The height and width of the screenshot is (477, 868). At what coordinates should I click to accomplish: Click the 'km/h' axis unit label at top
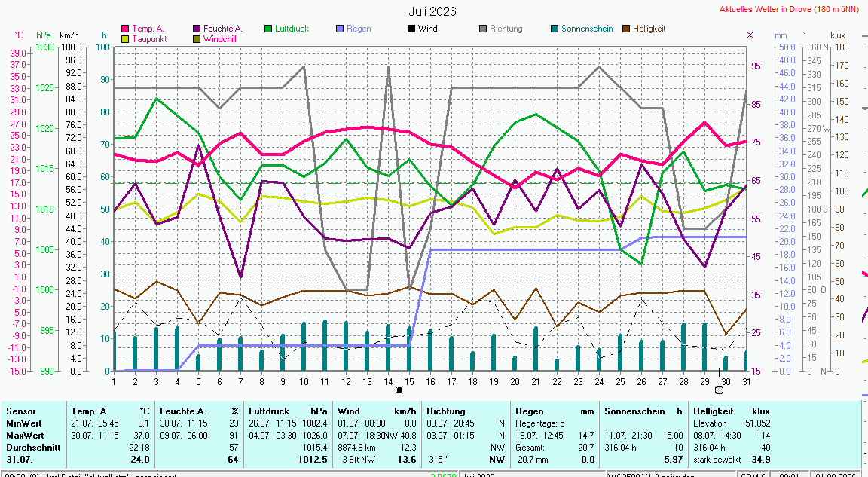69,35
